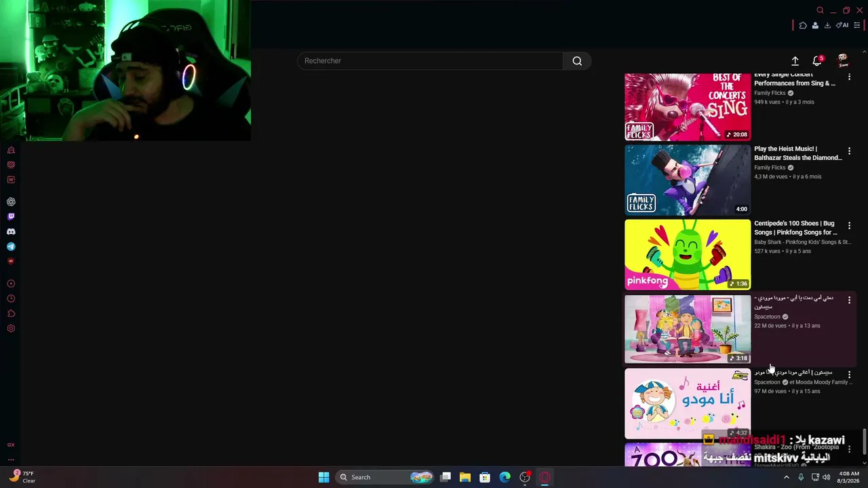
Task: Open Twitch in the sidebar
Action: pyautogui.click(x=11, y=217)
